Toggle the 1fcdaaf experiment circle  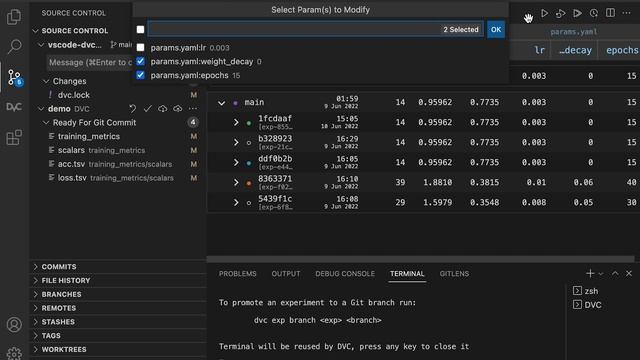(x=249, y=123)
